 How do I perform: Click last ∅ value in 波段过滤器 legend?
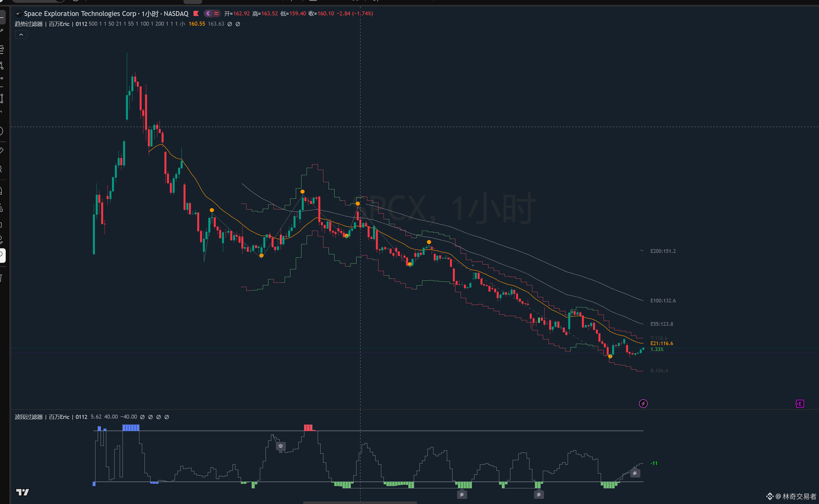coord(167,417)
